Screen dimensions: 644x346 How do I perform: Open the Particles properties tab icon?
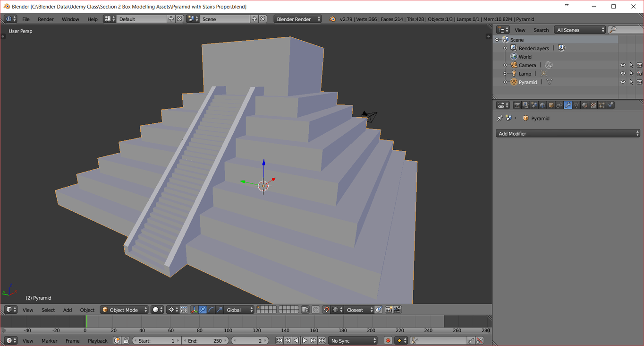(x=602, y=105)
